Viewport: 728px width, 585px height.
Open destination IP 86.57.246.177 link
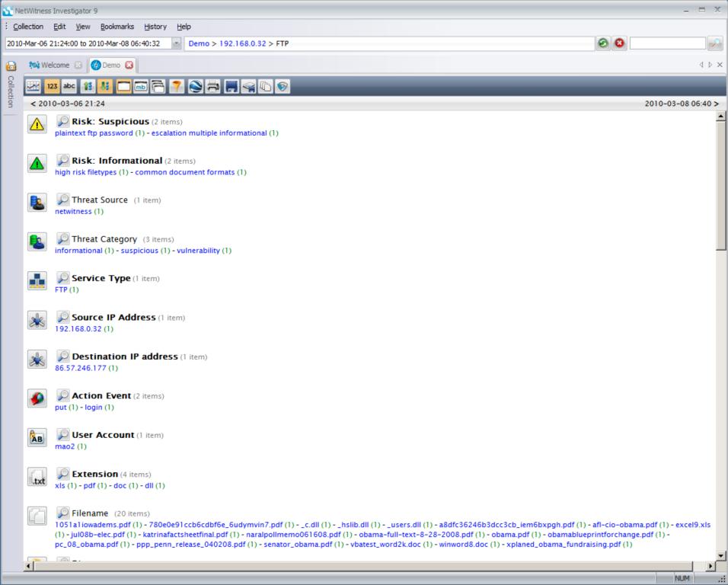tap(80, 368)
